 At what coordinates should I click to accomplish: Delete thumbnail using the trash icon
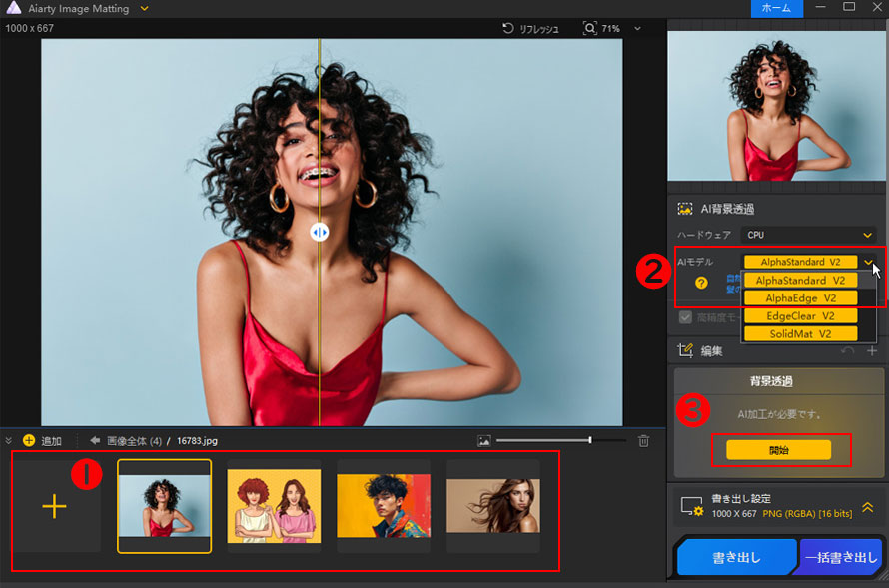tap(645, 440)
